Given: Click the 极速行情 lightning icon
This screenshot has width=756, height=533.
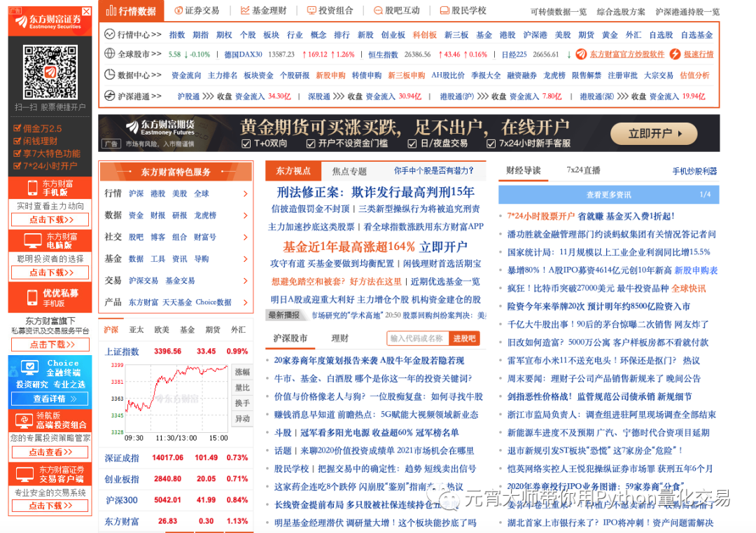Looking at the screenshot, I should point(675,54).
